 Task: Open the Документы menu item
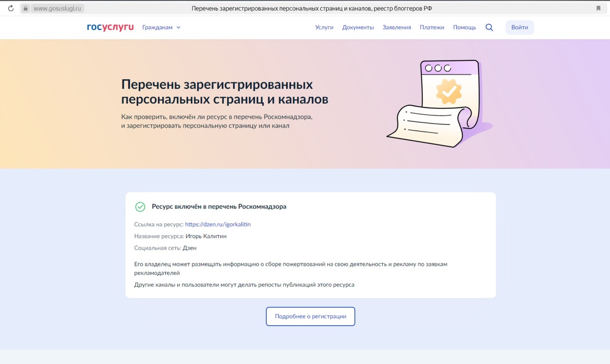[x=358, y=27]
